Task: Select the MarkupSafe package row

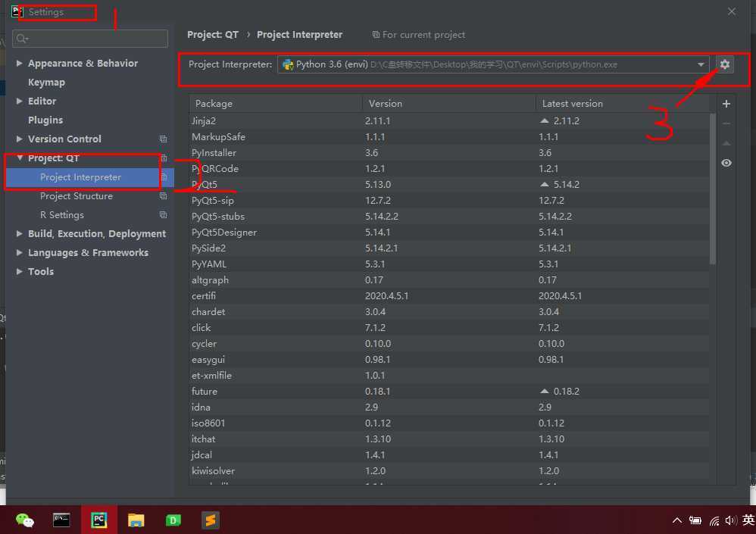Action: pyautogui.click(x=449, y=136)
